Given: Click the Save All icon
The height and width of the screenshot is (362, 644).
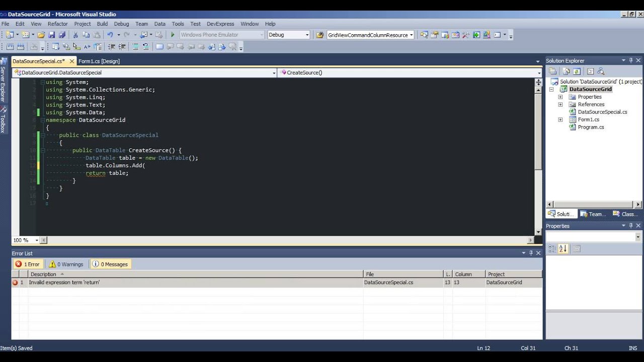Looking at the screenshot, I should [x=62, y=35].
